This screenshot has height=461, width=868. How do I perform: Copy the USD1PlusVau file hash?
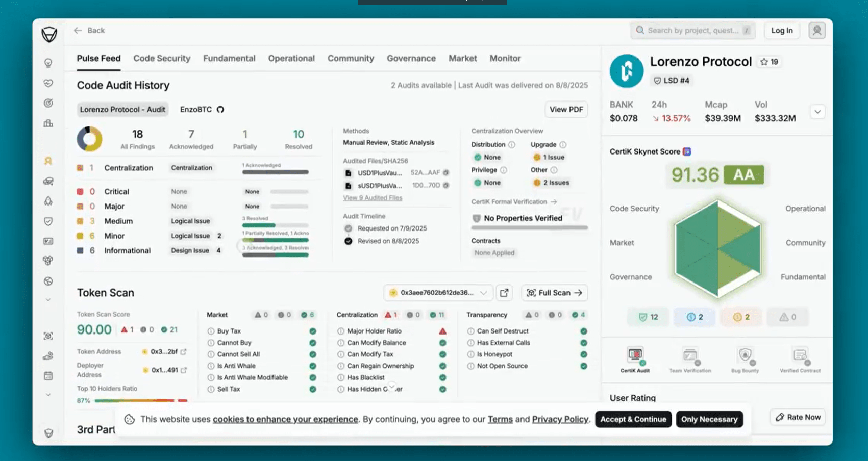[x=446, y=172]
